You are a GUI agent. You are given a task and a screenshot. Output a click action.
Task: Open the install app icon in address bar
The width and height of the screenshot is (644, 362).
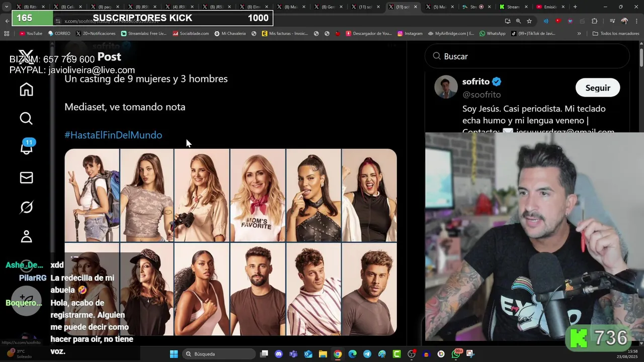[507, 21]
